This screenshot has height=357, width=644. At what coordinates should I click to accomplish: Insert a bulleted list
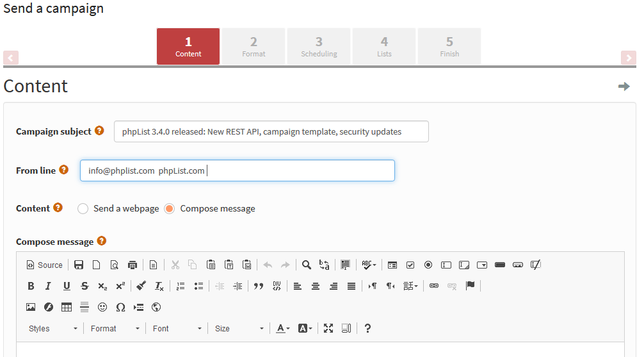[198, 286]
